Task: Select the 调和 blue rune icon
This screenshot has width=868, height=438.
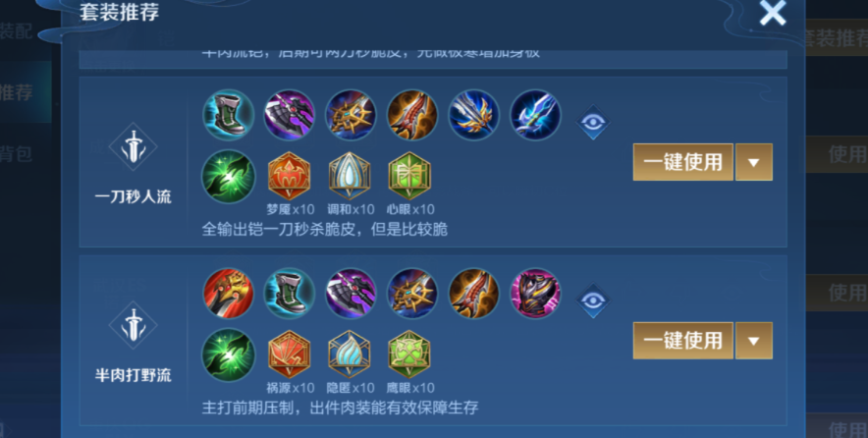Action: coord(350,176)
